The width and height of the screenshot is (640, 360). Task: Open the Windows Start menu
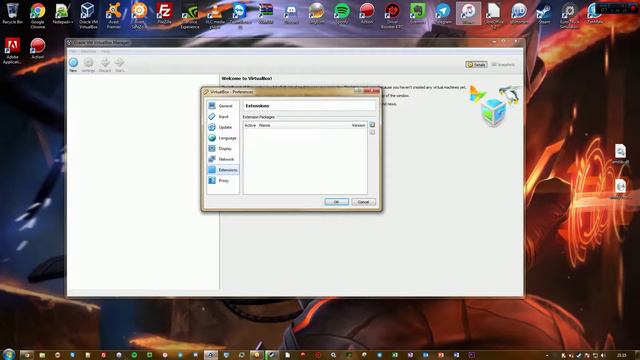[8, 354]
